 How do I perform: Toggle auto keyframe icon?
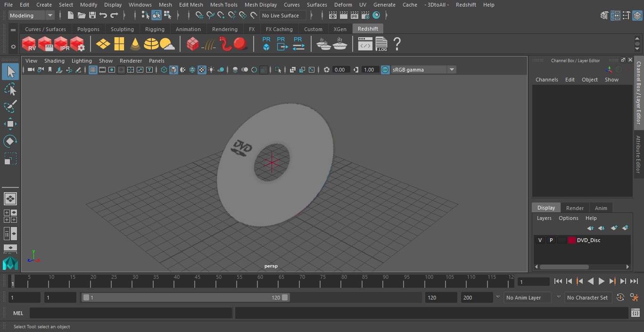620,298
